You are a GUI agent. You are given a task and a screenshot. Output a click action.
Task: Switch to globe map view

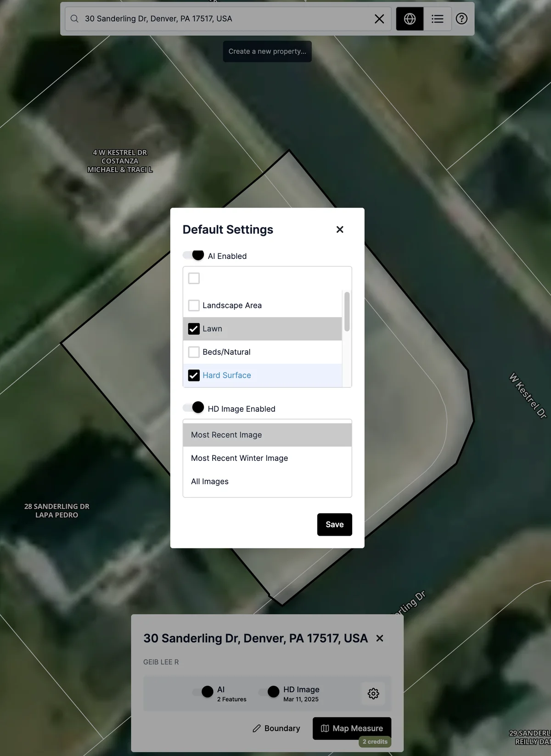(x=410, y=19)
